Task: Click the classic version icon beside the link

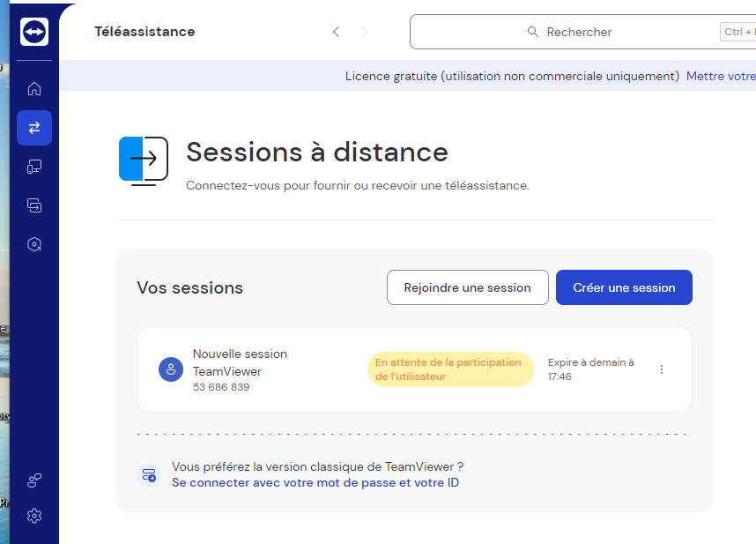Action: point(150,475)
